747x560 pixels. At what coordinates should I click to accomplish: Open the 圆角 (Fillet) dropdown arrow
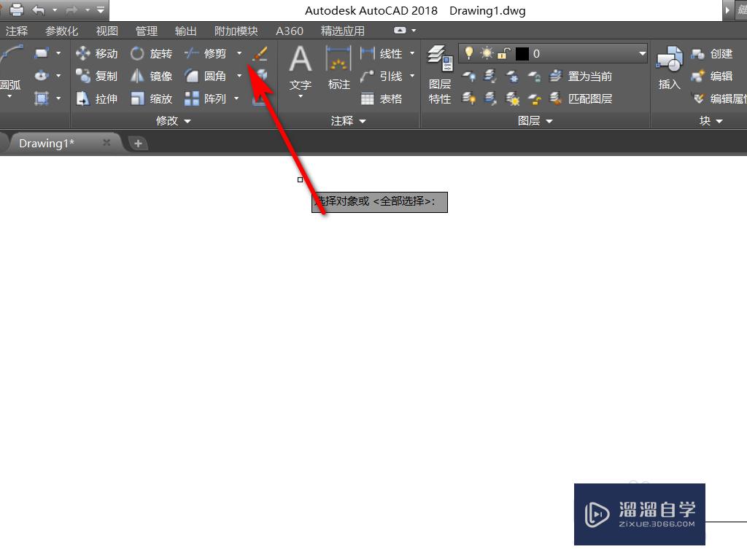point(239,75)
